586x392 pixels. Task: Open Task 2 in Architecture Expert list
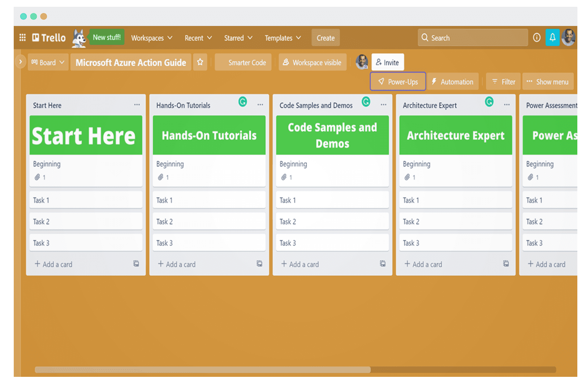click(x=456, y=221)
